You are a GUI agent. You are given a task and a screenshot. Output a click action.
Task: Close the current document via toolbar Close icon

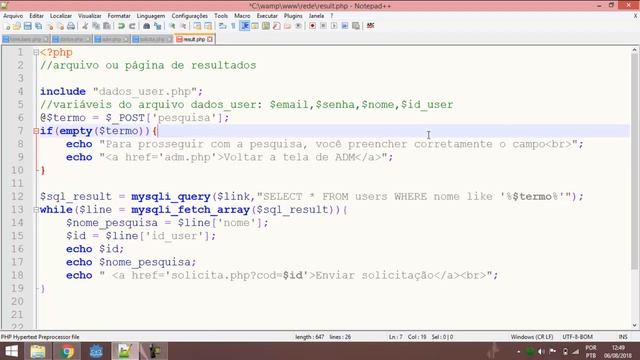50,26
